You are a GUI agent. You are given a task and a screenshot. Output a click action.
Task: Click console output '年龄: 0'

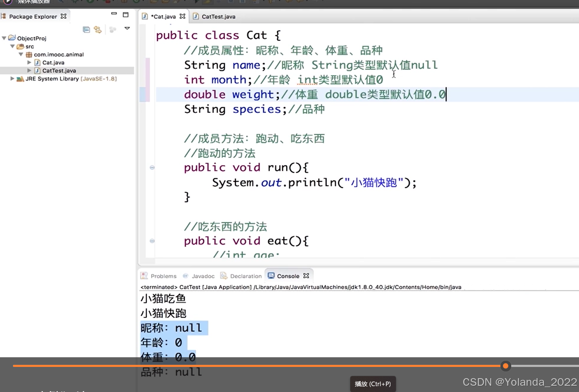pyautogui.click(x=161, y=342)
